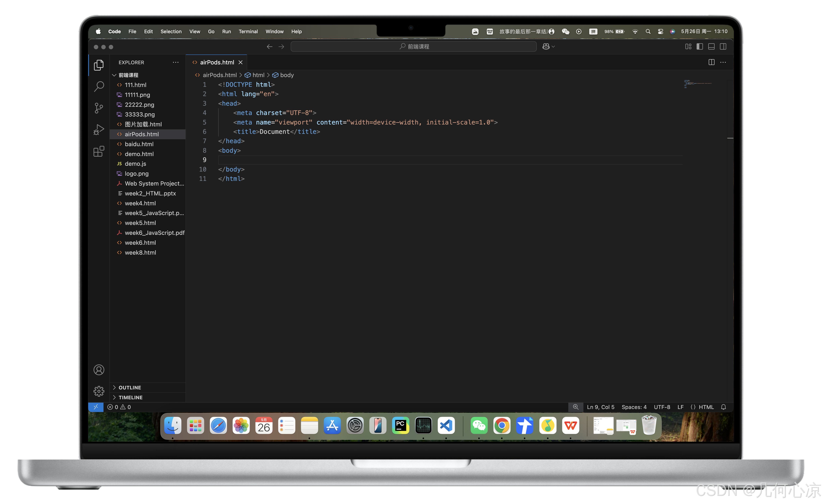This screenshot has width=822, height=504.
Task: Open macOS Spotlight search in the menu bar
Action: point(648,31)
